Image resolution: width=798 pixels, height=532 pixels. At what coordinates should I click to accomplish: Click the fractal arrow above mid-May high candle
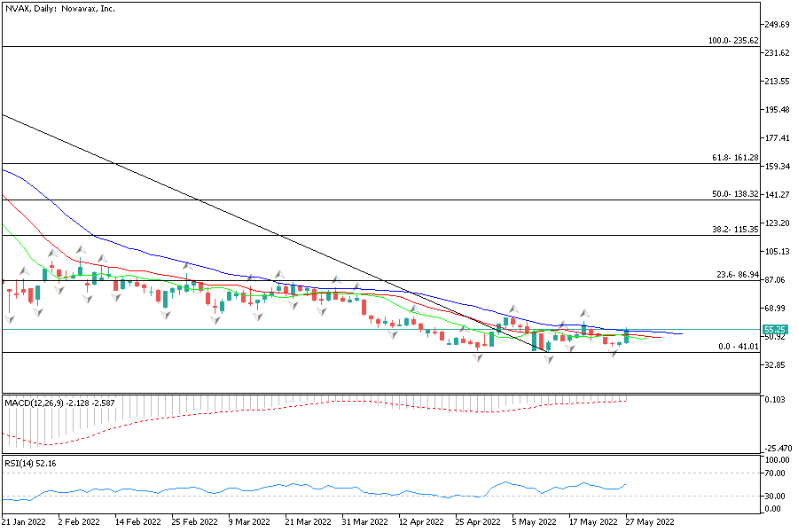584,313
